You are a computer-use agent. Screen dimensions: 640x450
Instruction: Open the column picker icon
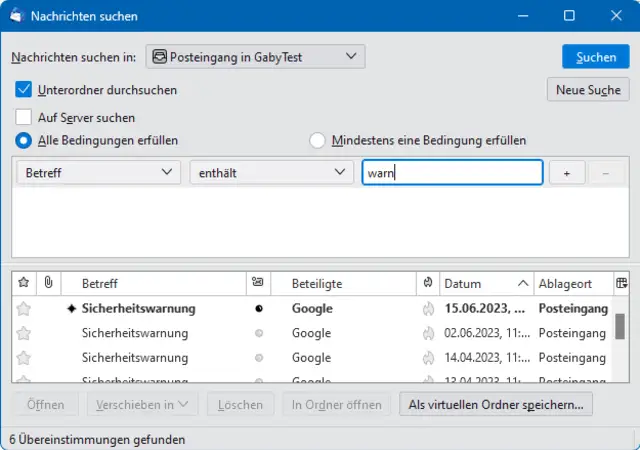pyautogui.click(x=621, y=283)
